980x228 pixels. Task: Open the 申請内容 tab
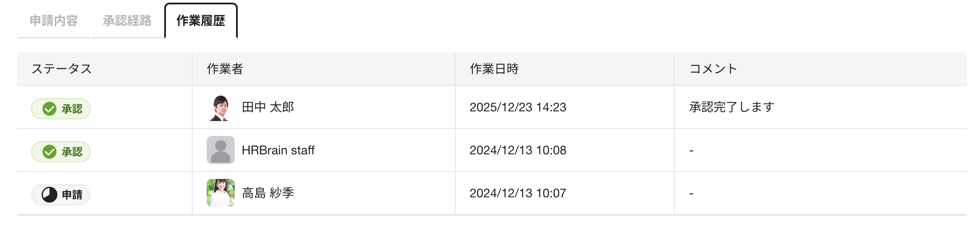coord(53,21)
